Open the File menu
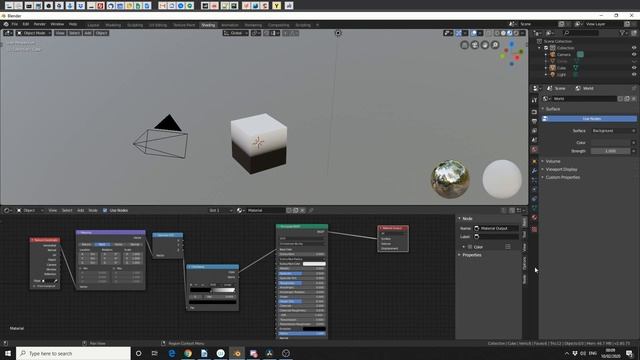 click(x=15, y=24)
